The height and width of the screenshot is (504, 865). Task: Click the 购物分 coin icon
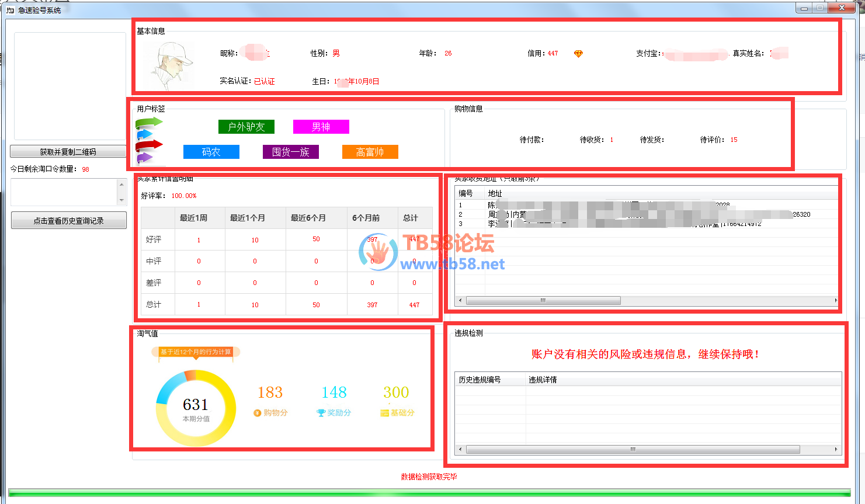click(x=257, y=413)
